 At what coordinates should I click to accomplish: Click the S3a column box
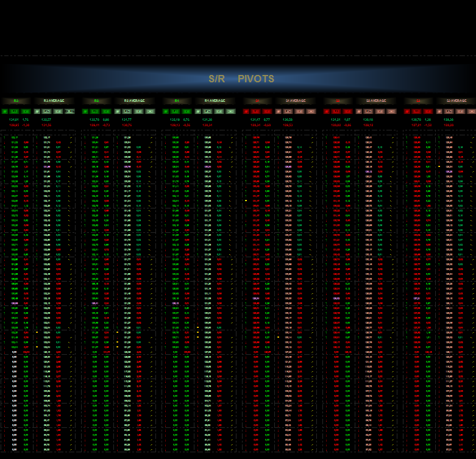click(449, 112)
